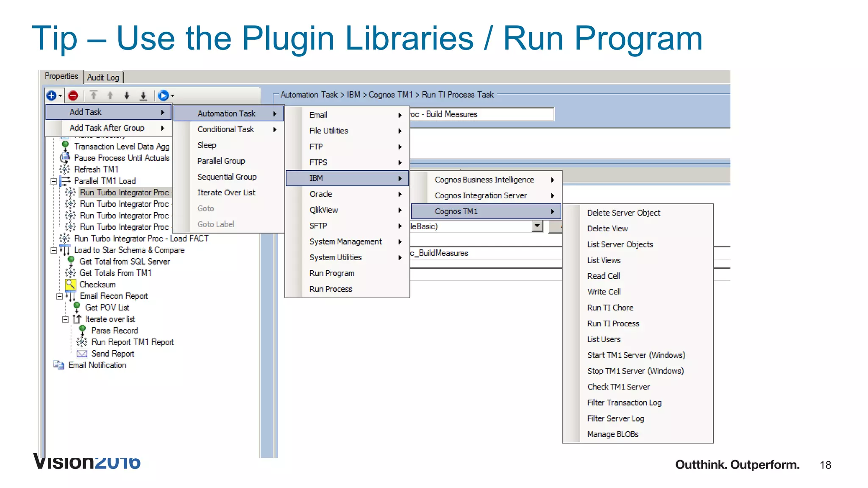
Task: Open the combo box dropdown ending in leBasic)
Action: click(537, 226)
